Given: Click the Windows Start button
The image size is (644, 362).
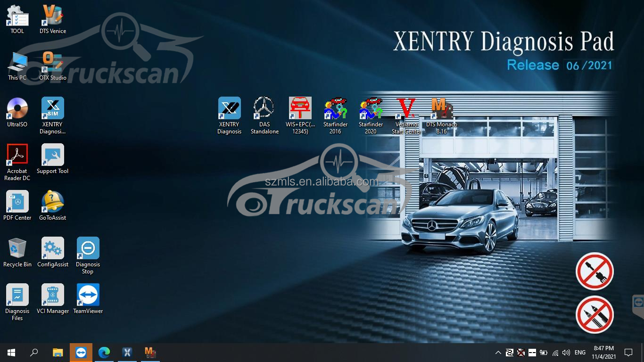Looking at the screenshot, I should pos(11,353).
